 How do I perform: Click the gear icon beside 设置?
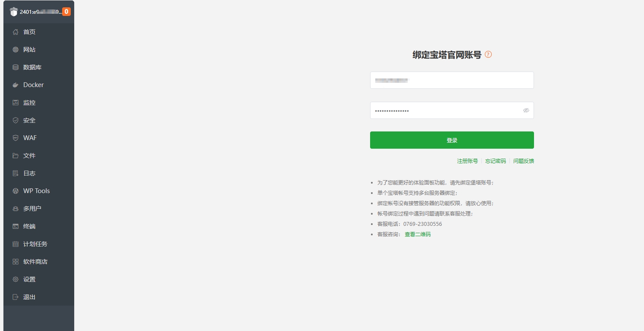point(16,279)
